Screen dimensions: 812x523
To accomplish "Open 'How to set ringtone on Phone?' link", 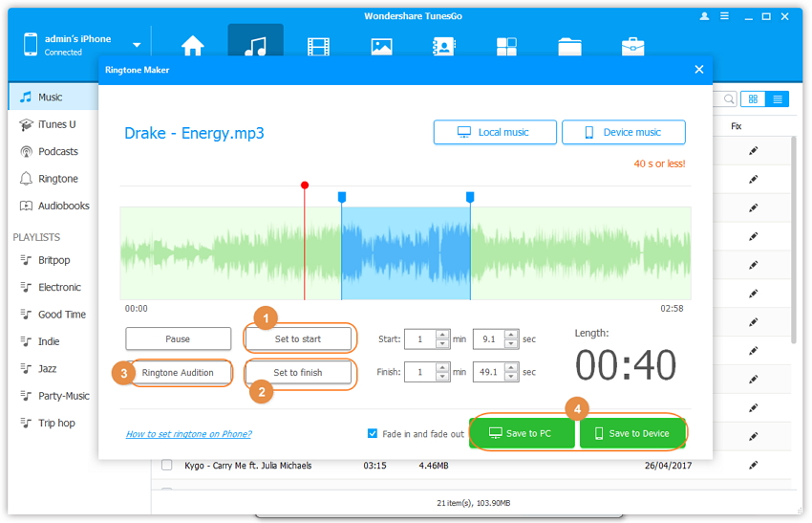I will point(189,434).
